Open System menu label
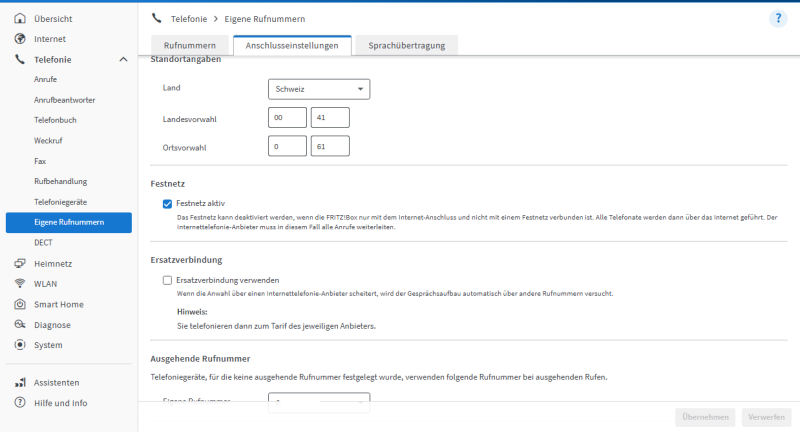Screen dimensions: 800x432 point(48,345)
